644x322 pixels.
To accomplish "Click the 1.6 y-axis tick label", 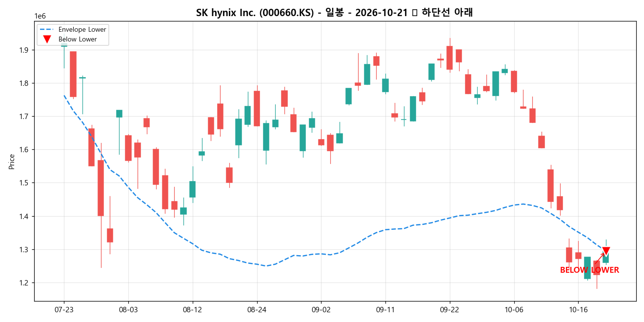I will (25, 150).
